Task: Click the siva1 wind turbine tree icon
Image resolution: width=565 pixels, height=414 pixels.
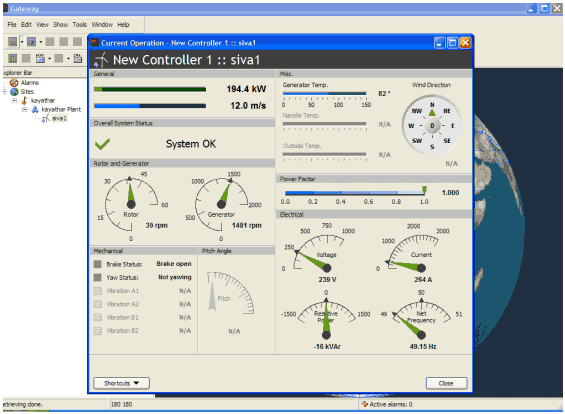Action: pyautogui.click(x=45, y=118)
